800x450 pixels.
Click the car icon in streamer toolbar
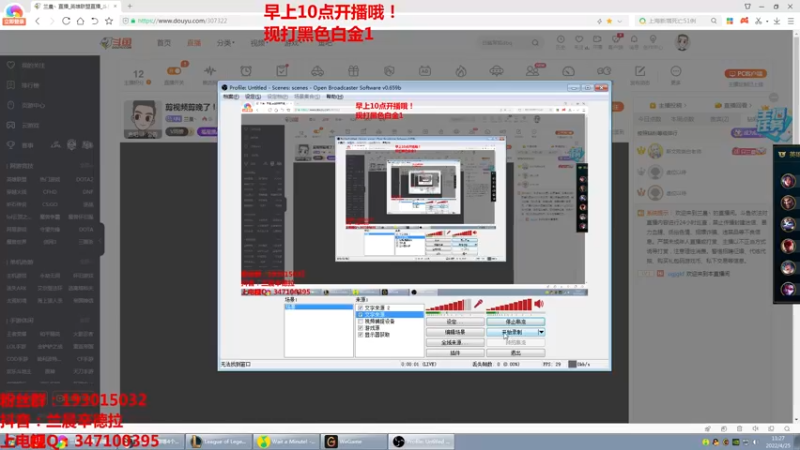click(x=317, y=71)
